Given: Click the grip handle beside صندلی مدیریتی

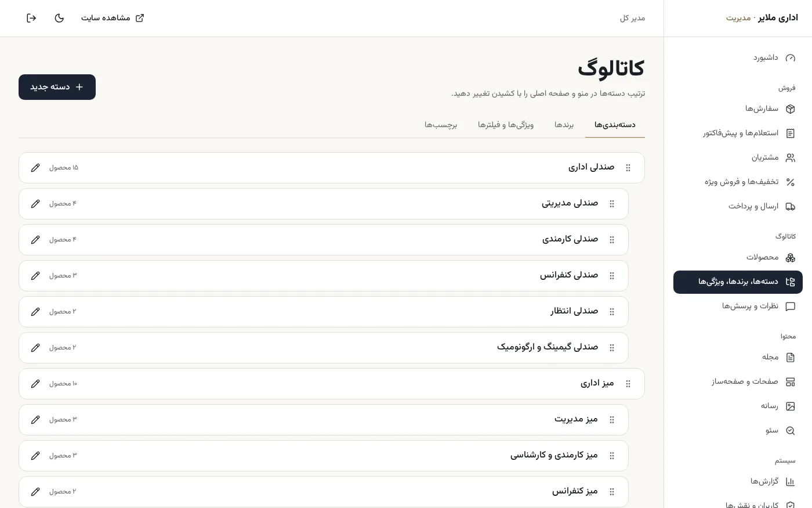Looking at the screenshot, I should 612,204.
